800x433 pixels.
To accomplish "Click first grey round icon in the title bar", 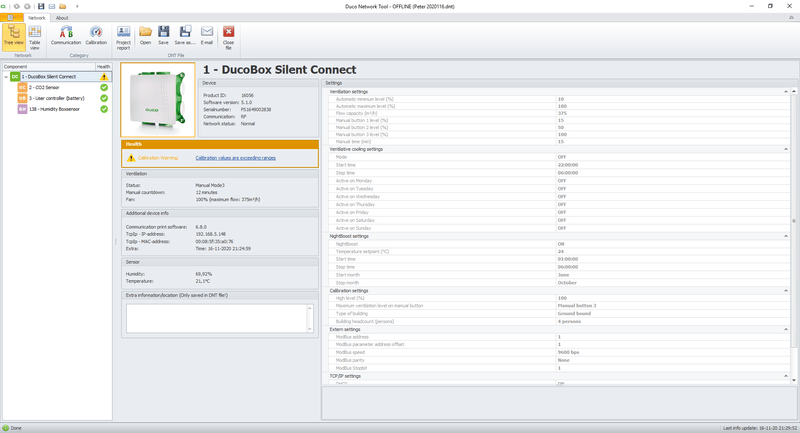I will pyautogui.click(x=17, y=6).
